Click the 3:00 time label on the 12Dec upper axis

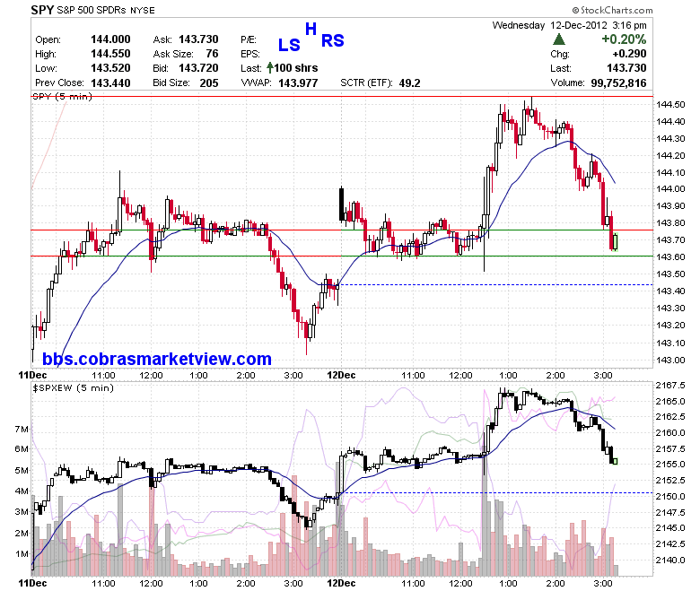603,375
